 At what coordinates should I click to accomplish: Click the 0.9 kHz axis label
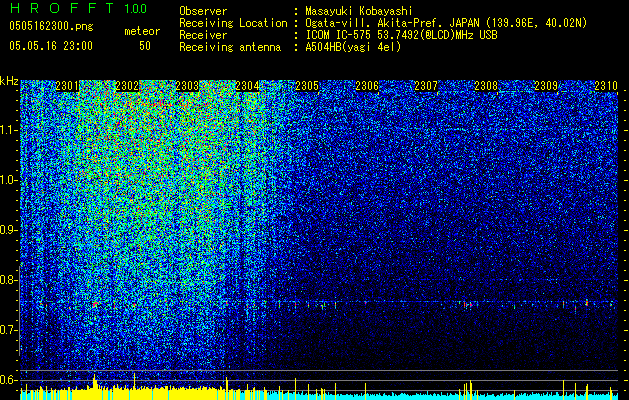tap(9, 230)
